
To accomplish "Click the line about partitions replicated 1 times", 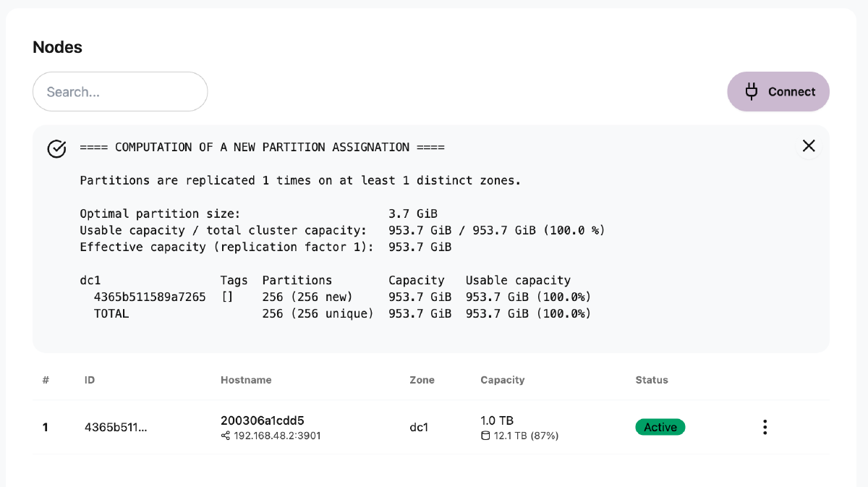I will point(300,181).
